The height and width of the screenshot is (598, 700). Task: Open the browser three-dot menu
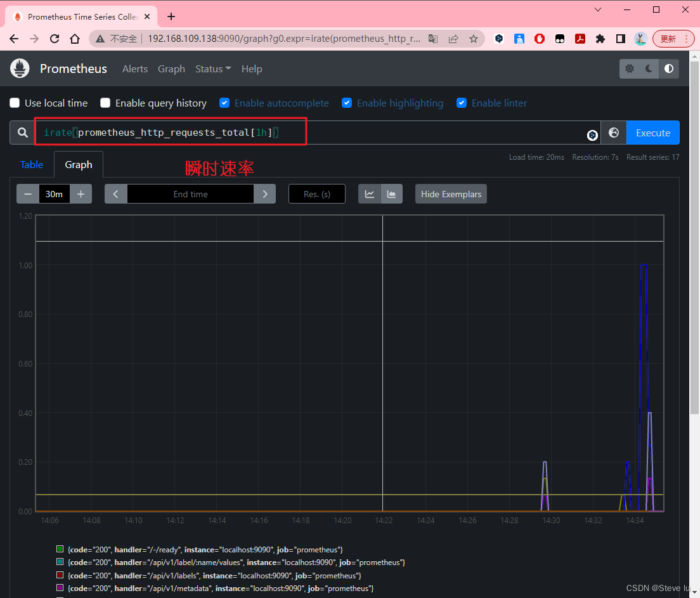687,39
